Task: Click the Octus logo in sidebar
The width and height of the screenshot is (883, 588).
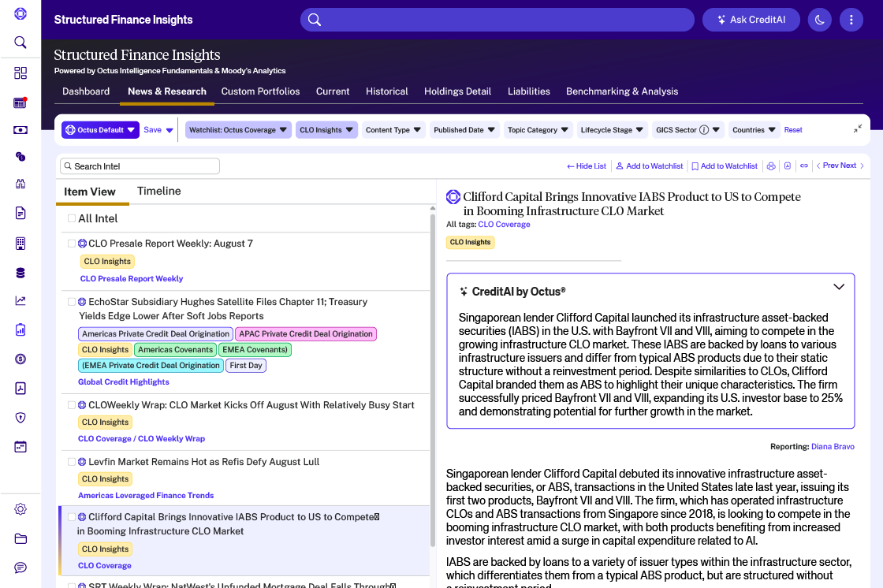Action: point(20,13)
